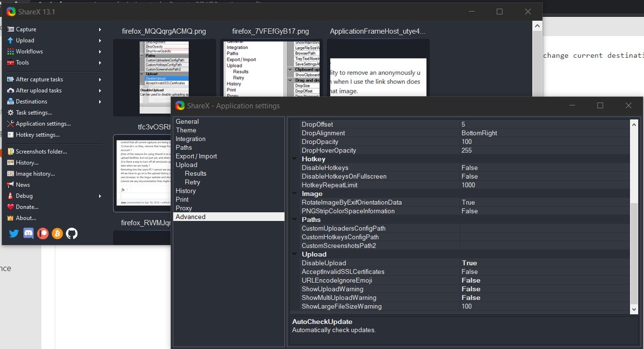
Task: Click the History icon in sidebar
Action: 11,163
